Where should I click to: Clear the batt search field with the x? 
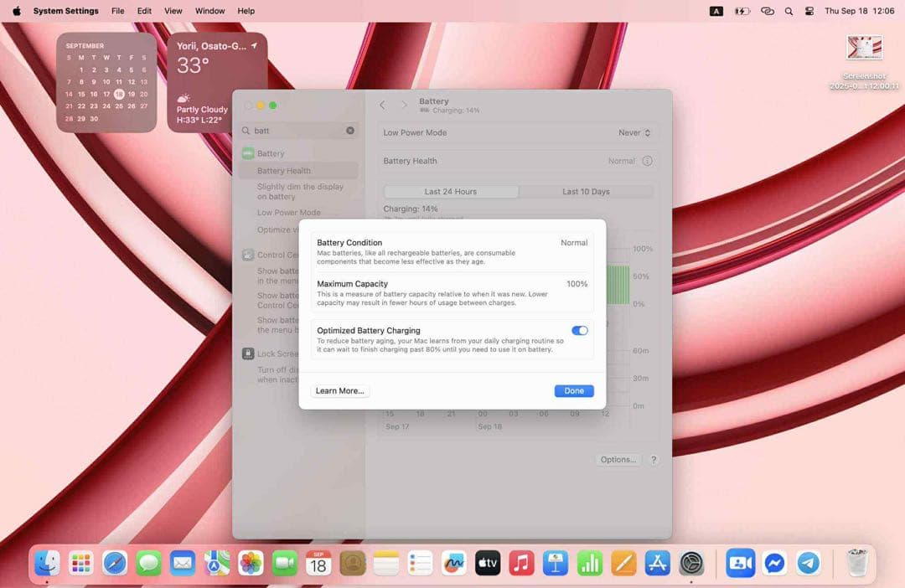click(349, 131)
